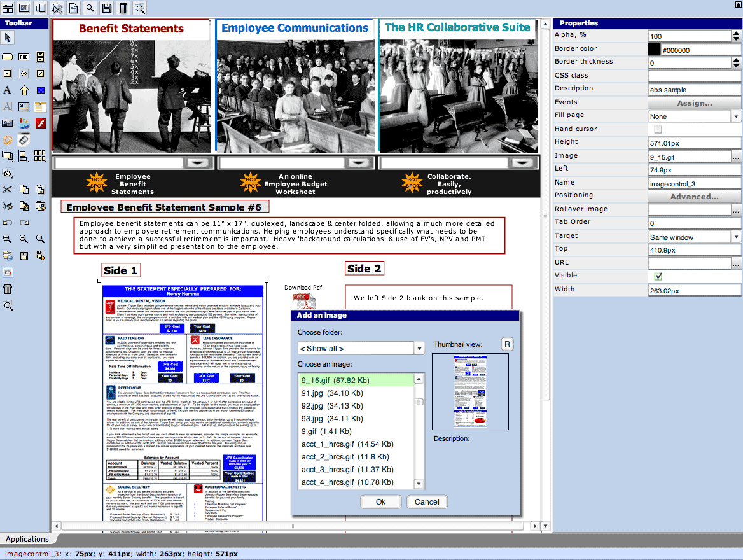The image size is (743, 560).
Task: Select the scissors cut tool
Action: [x=8, y=189]
